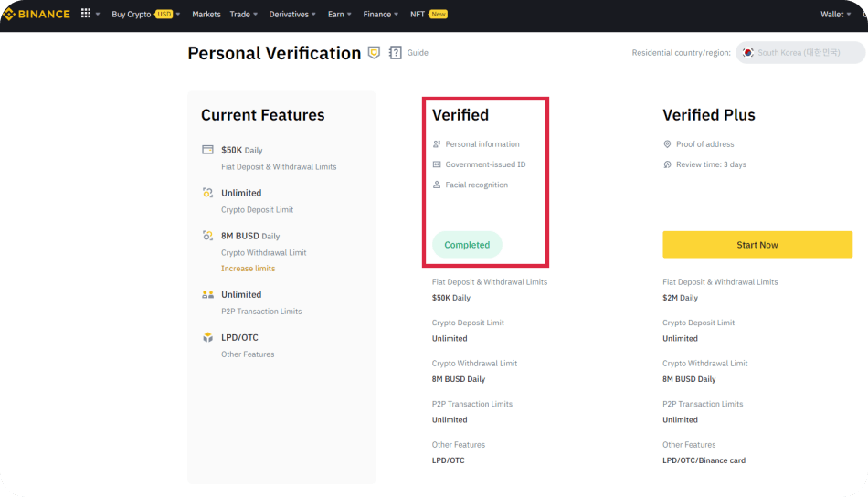Screen dimensions: 868x497
Task: Click $50K Daily under Verified column
Action: (451, 298)
